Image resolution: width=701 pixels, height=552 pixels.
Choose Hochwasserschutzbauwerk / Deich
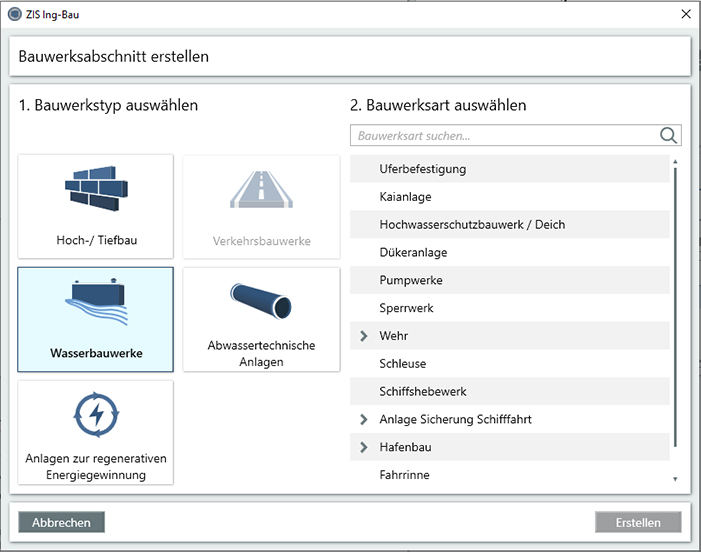click(x=510, y=224)
